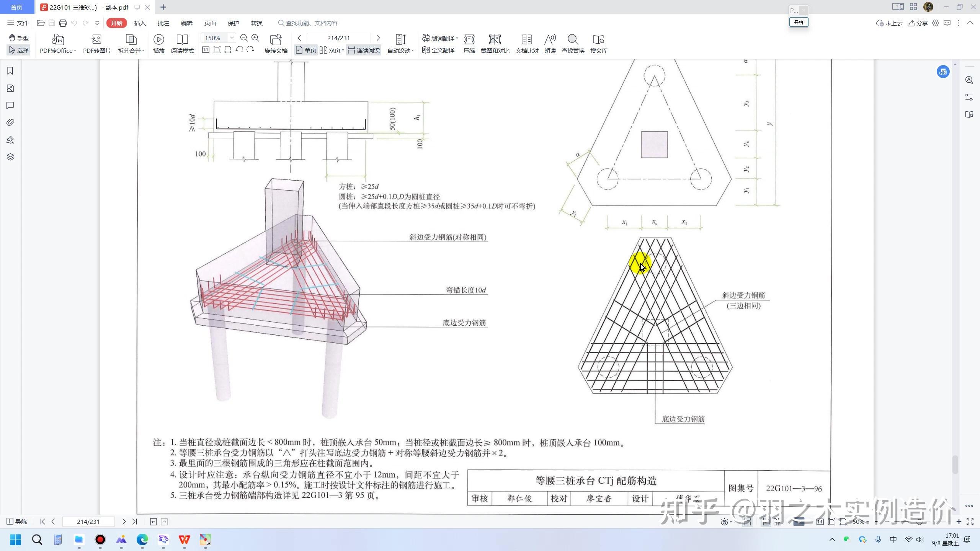This screenshot has width=980, height=551.
Task: Switch to the 保护 protect tab
Action: pyautogui.click(x=233, y=23)
